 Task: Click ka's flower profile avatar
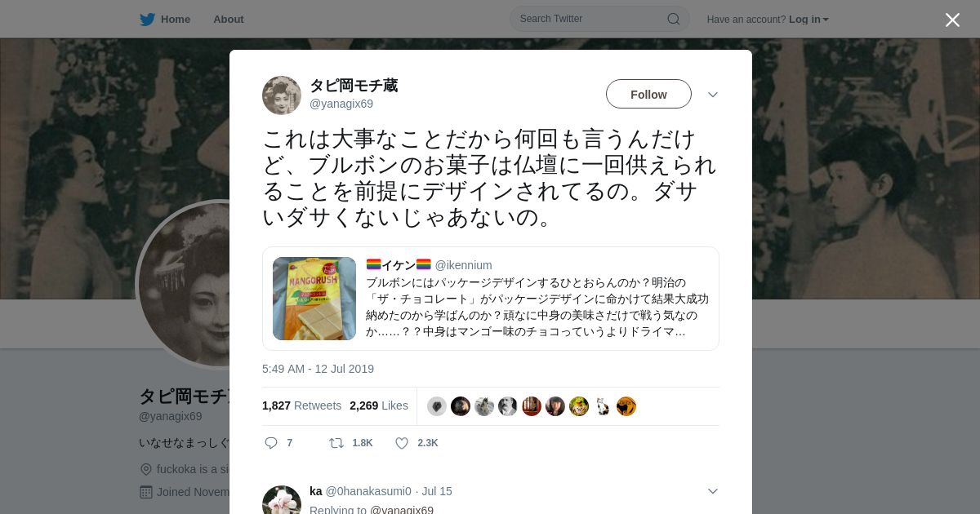point(282,500)
